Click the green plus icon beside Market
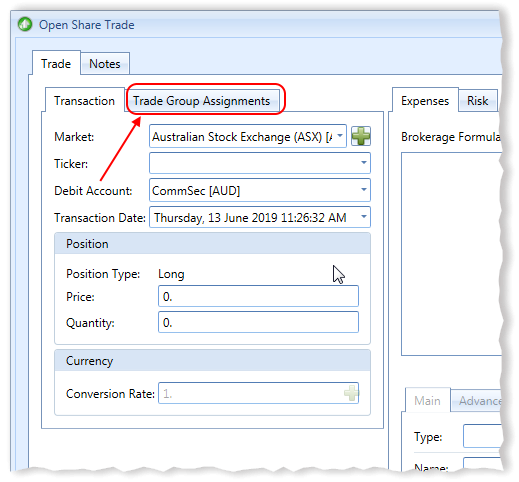519x482 pixels. tap(361, 136)
